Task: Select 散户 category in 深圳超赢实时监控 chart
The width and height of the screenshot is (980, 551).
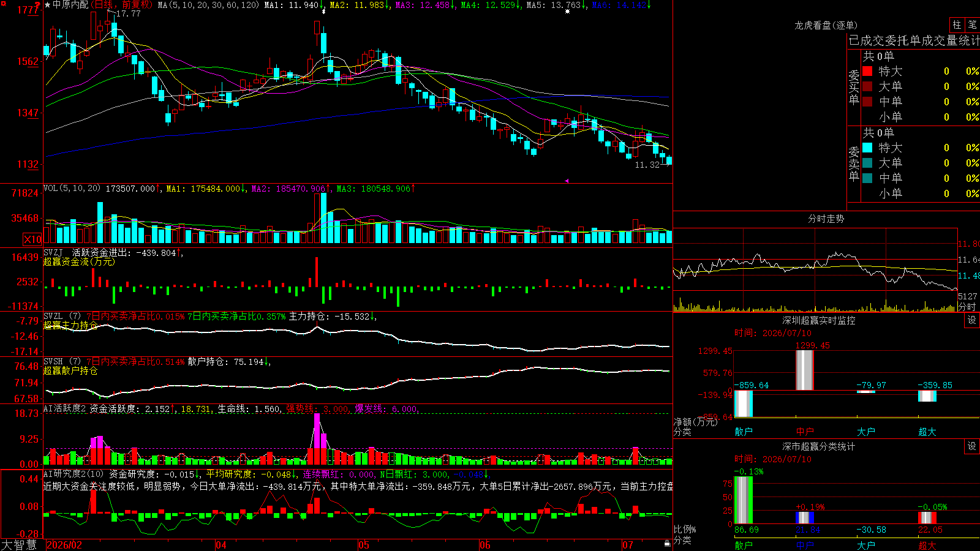Action: [x=744, y=432]
